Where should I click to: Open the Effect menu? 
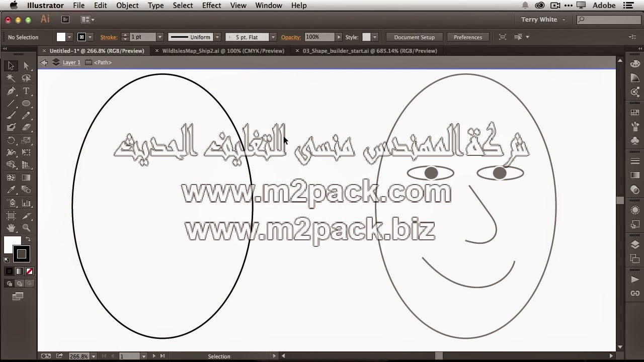coord(211,6)
